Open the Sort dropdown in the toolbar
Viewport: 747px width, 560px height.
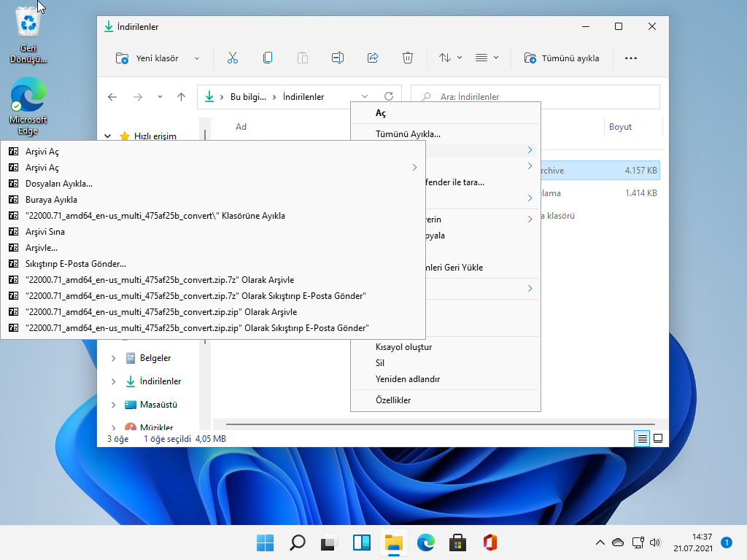coord(449,58)
